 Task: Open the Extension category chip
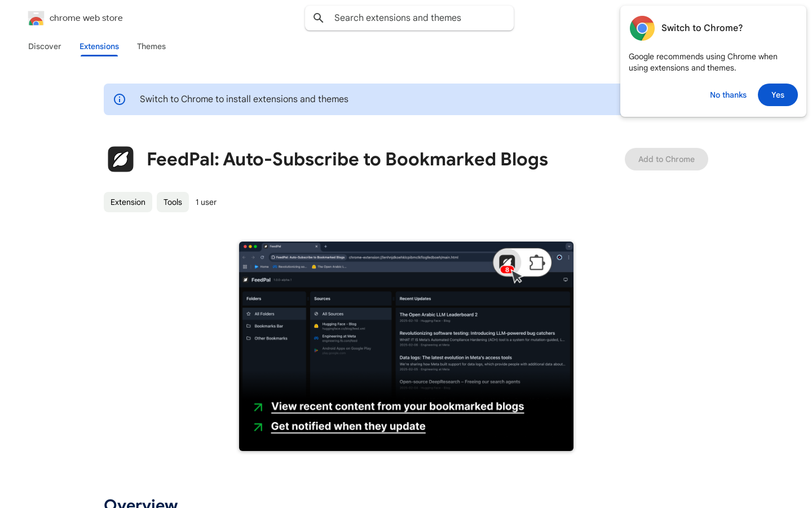click(x=128, y=202)
